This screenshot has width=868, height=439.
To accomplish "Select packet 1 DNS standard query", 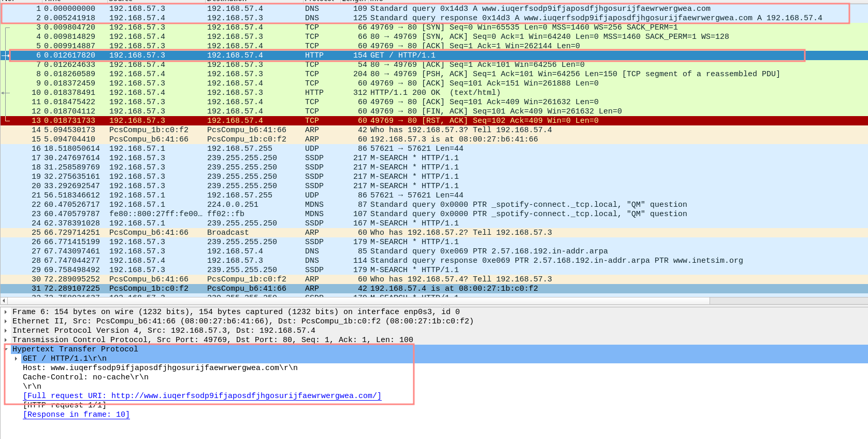I will [363, 9].
